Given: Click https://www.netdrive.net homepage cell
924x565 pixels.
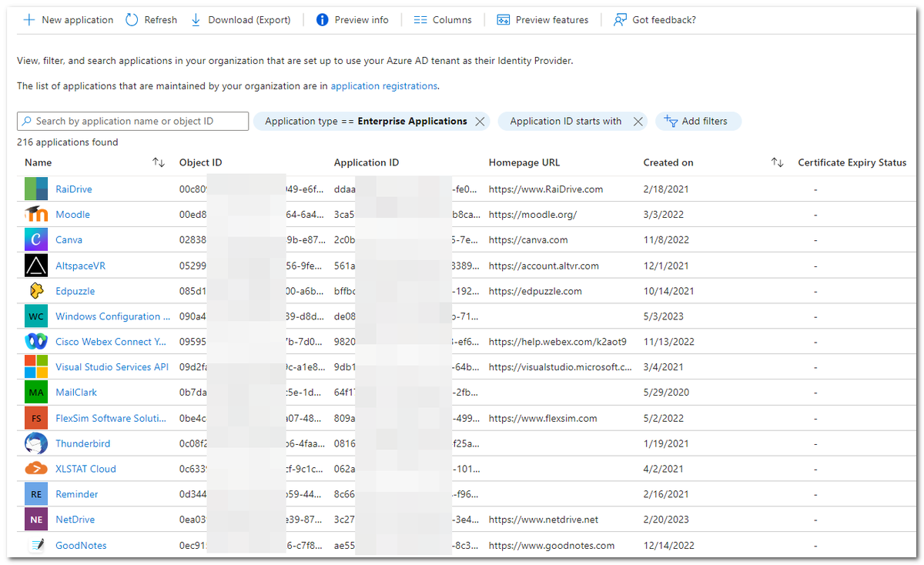Looking at the screenshot, I should click(x=544, y=520).
